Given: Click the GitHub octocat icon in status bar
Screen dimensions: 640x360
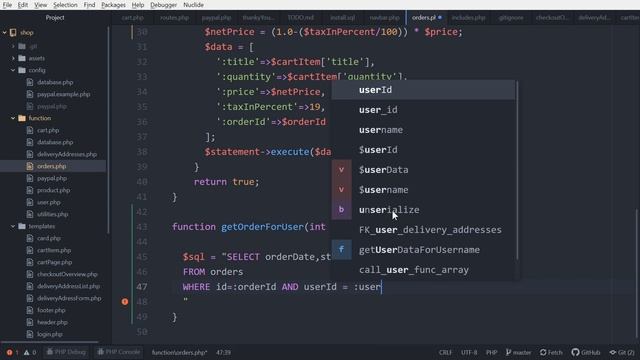Looking at the screenshot, I should tap(575, 352).
